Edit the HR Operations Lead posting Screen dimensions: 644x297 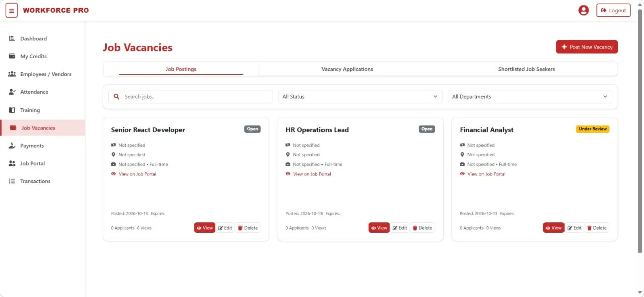[400, 228]
